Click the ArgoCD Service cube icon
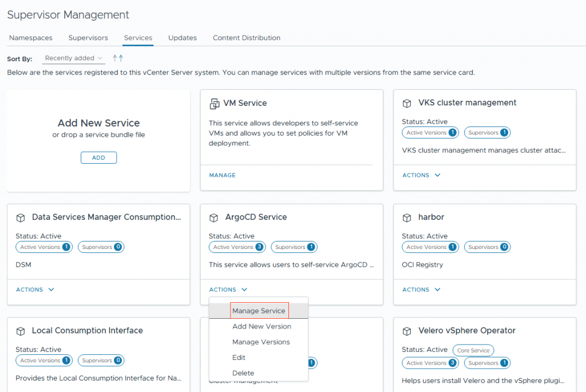The height and width of the screenshot is (392, 586). 214,218
